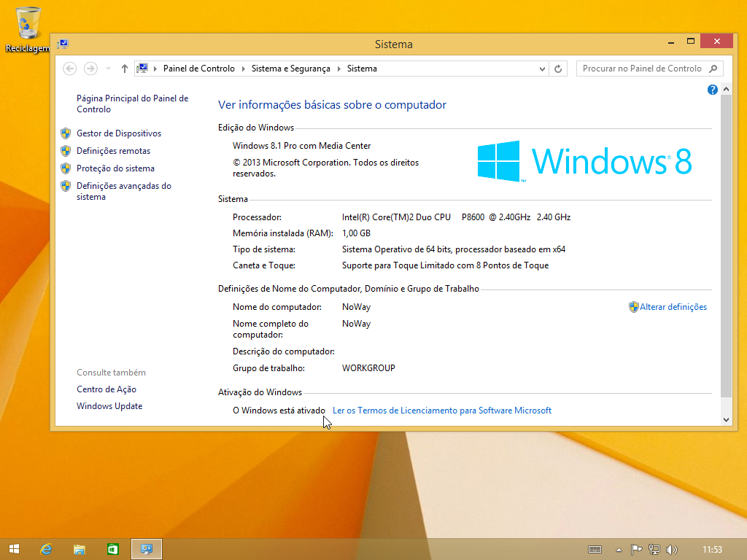Open Ler os Termos de Licenciamento link
Image resolution: width=747 pixels, height=560 pixels.
tap(441, 411)
